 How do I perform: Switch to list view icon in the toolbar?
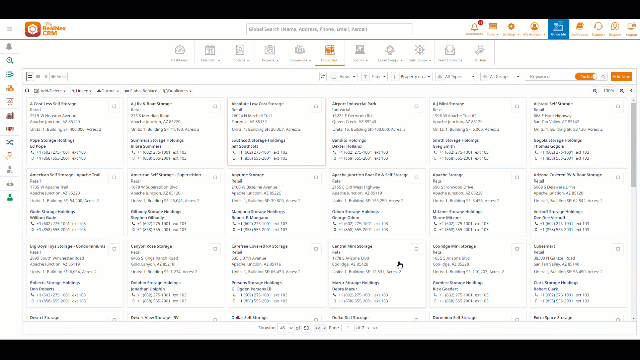30,76
